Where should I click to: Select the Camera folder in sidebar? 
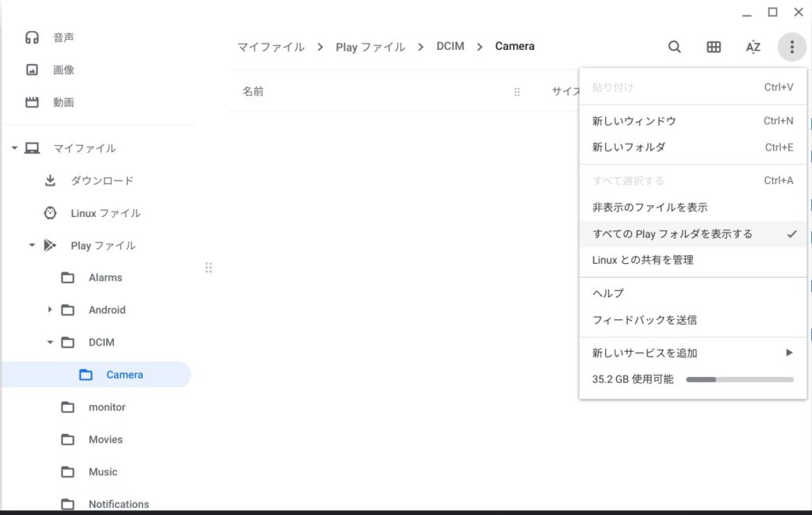(x=96, y=375)
